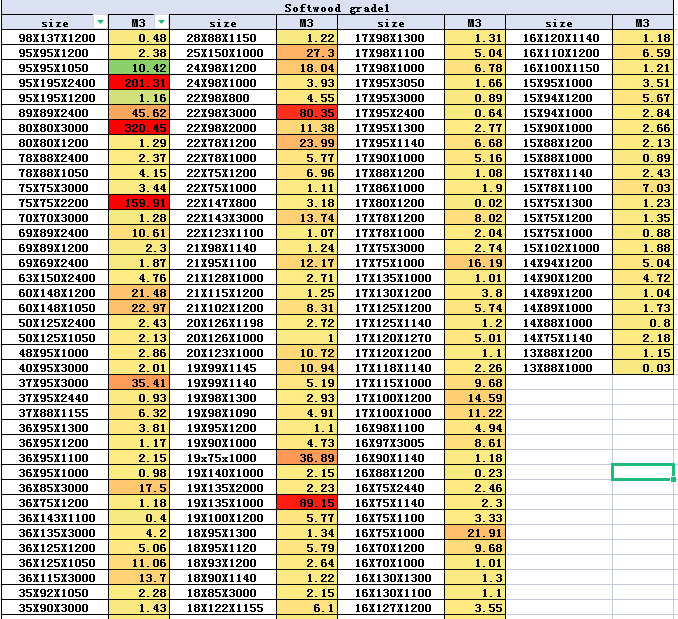Select size cell '20X126X1198'
The width and height of the screenshot is (678, 619).
click(x=223, y=323)
